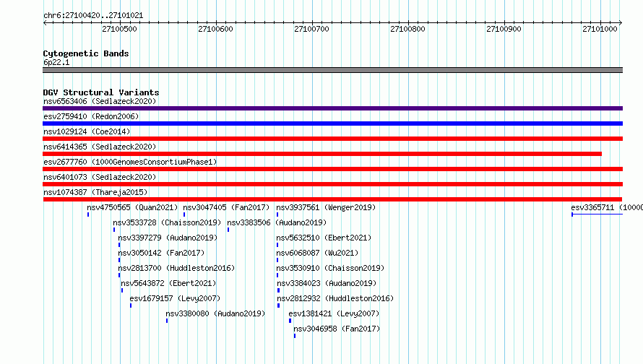Image resolution: width=643 pixels, height=364 pixels.
Task: Click the Cytogenetic Bands track title
Action: tap(86, 53)
